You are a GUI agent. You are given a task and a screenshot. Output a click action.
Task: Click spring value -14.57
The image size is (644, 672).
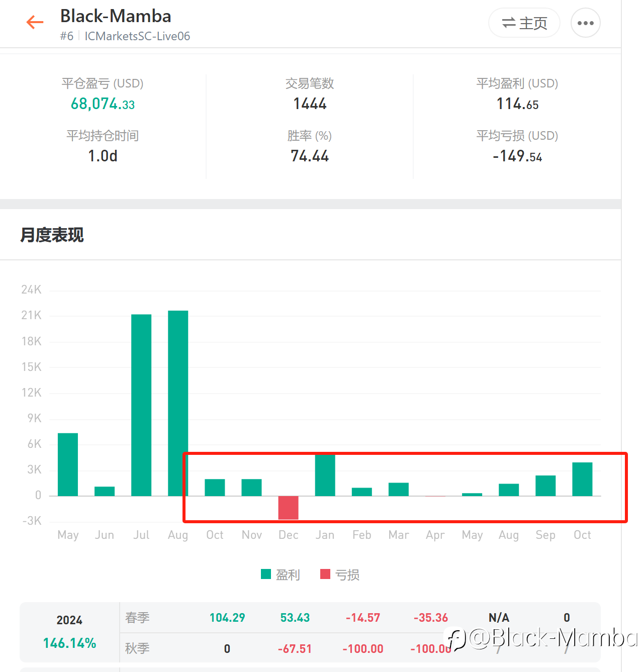pos(363,618)
